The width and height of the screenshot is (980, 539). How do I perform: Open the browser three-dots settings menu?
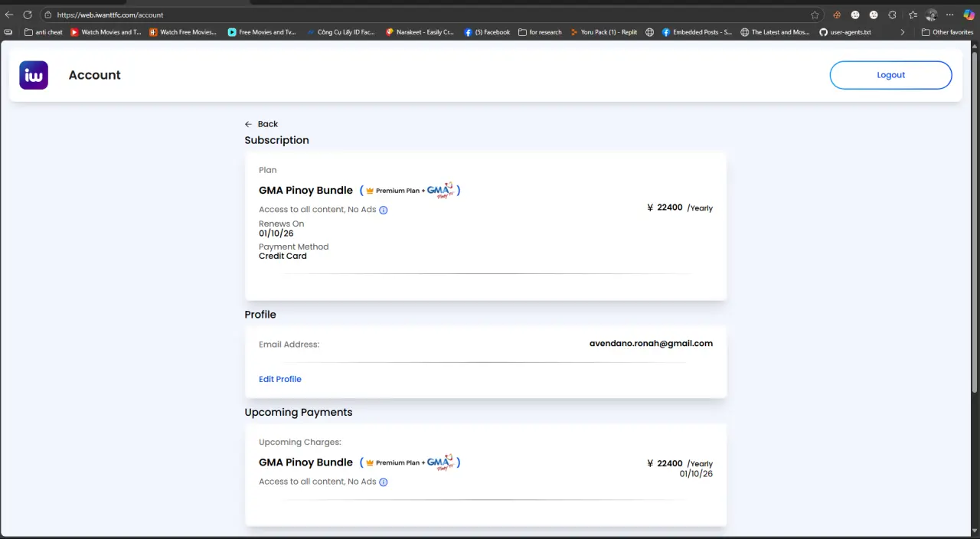point(950,15)
